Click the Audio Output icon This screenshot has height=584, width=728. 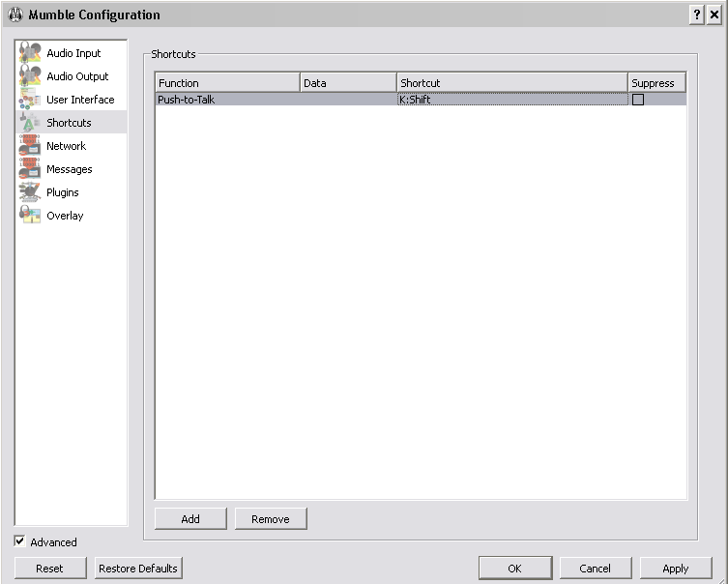[x=30, y=75]
